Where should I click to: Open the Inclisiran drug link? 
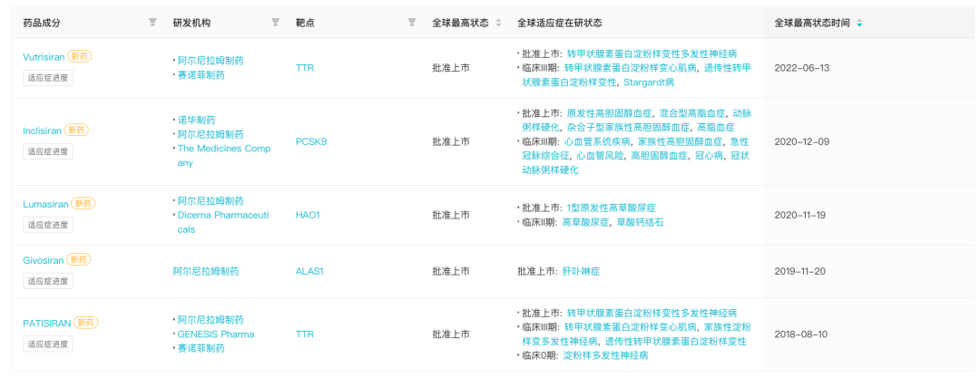click(42, 131)
